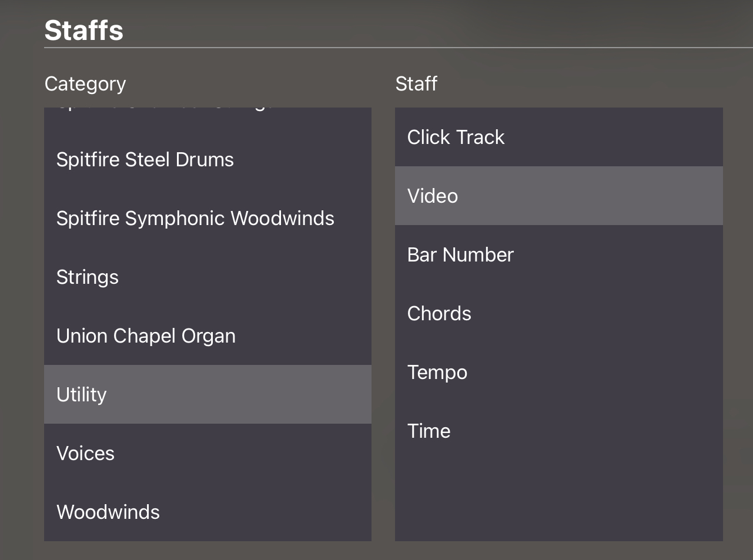753x560 pixels.
Task: Choose the Time staff
Action: click(559, 431)
